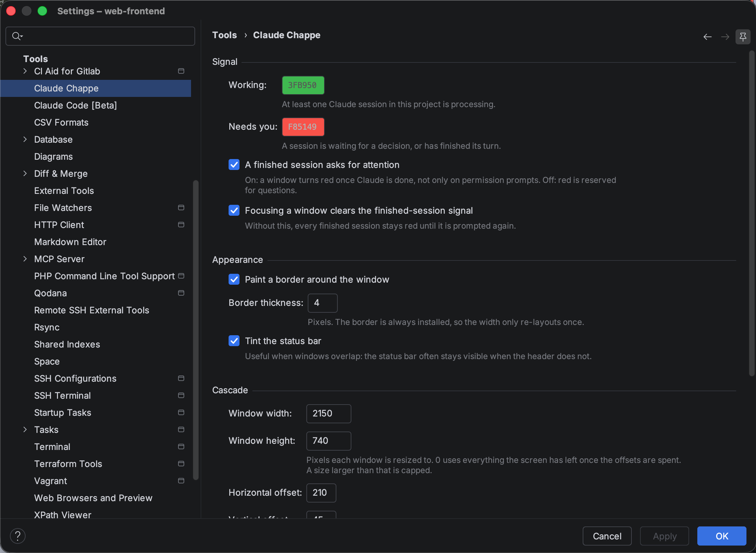The image size is (756, 553).
Task: Click the sidebar tree scrollbar
Action: (x=196, y=330)
